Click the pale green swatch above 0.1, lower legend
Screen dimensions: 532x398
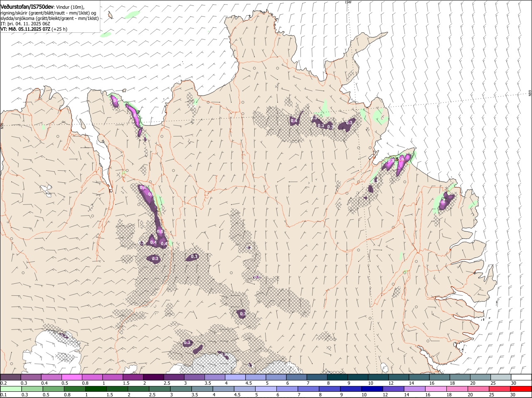pos(11,389)
